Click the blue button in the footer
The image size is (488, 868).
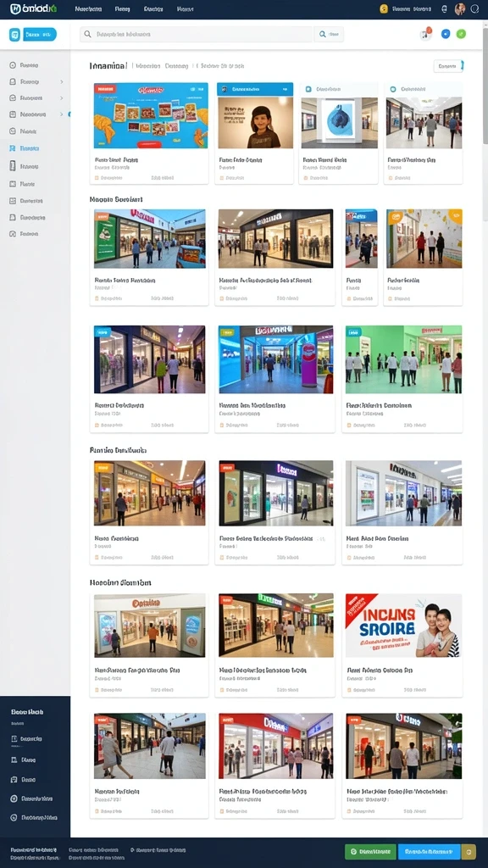coord(430,851)
